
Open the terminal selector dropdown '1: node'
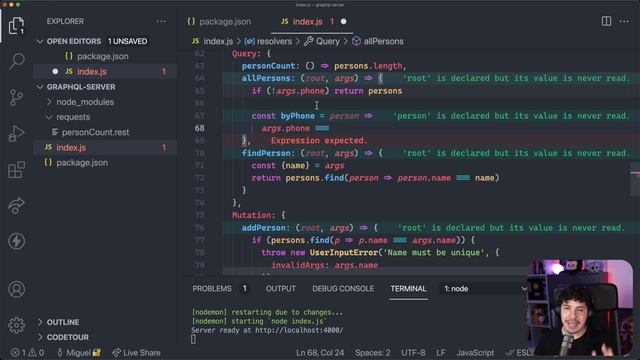coord(485,289)
